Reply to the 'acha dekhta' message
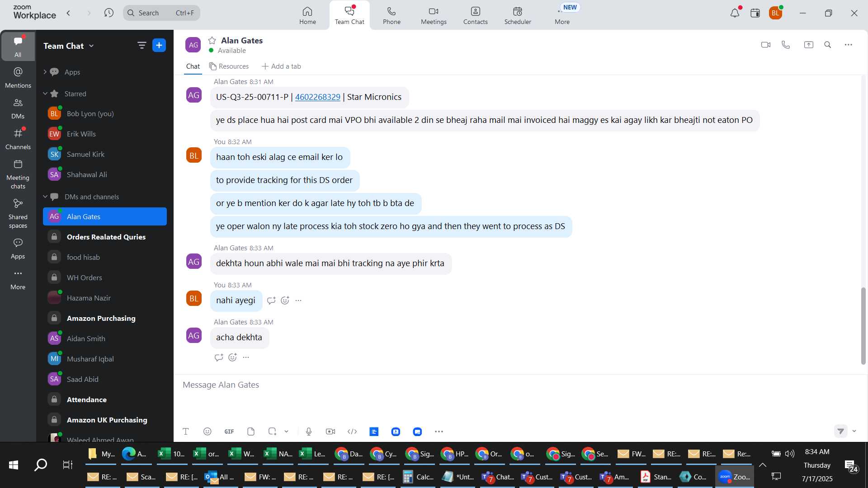This screenshot has height=488, width=868. 219,357
